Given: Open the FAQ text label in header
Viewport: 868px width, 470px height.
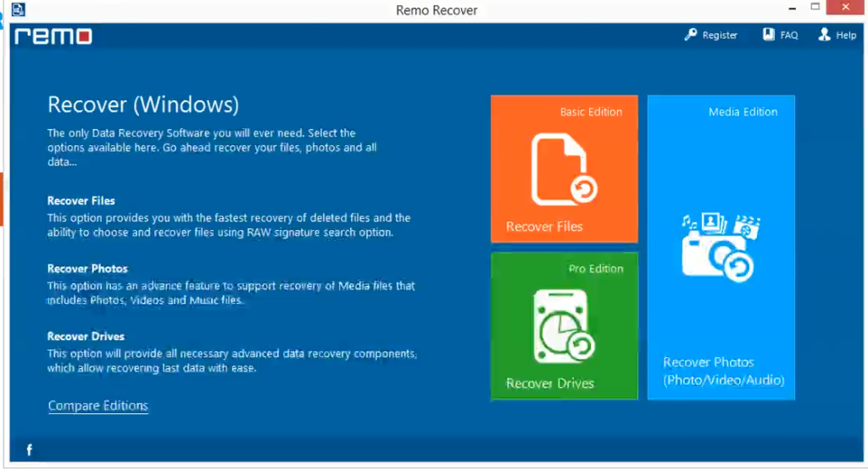Looking at the screenshot, I should [789, 36].
